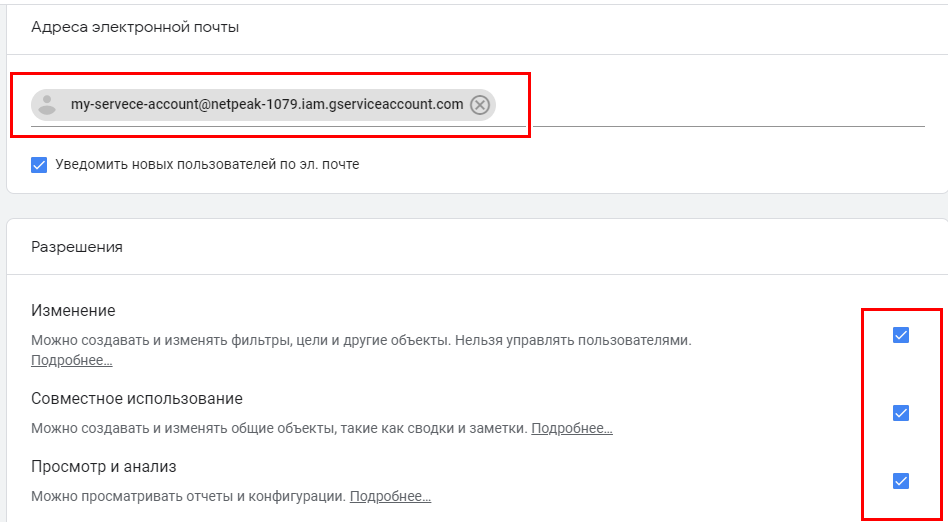
Task: Click the Просмотр и анализ permission title
Action: (103, 467)
